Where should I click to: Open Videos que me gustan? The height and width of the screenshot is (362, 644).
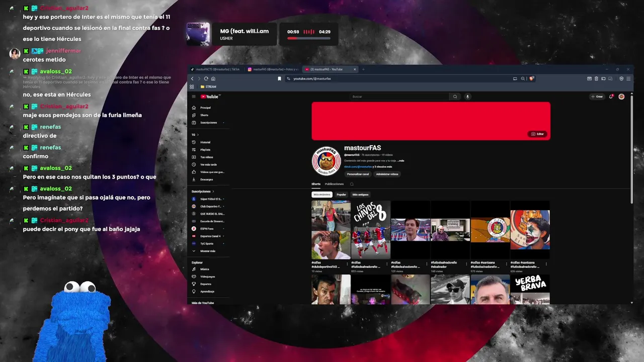point(208,172)
